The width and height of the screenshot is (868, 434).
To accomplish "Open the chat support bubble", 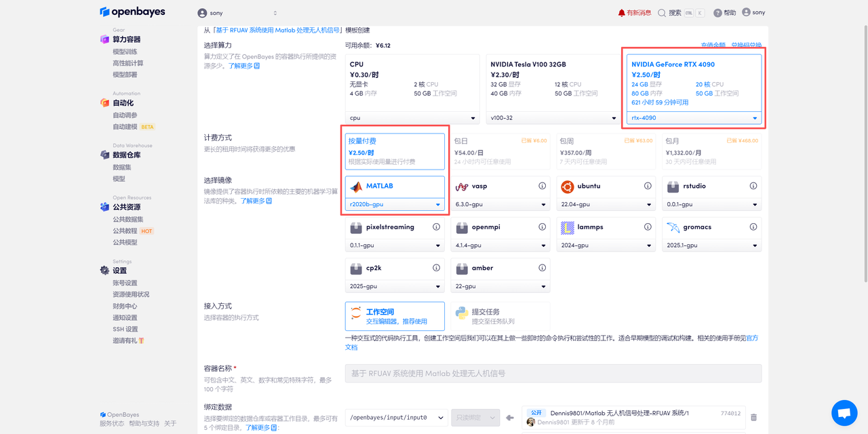I will [844, 413].
